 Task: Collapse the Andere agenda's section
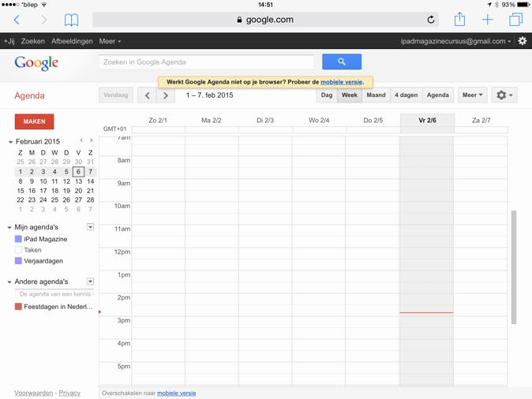point(9,282)
